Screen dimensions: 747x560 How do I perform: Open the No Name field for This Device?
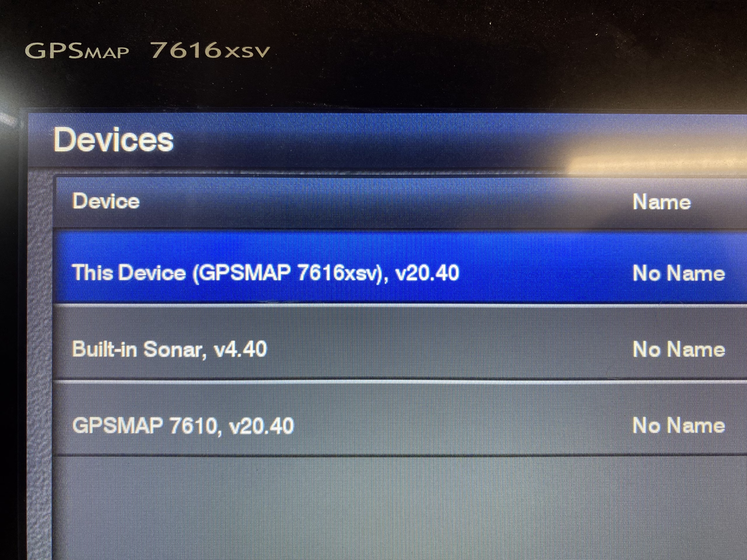pyautogui.click(x=678, y=273)
